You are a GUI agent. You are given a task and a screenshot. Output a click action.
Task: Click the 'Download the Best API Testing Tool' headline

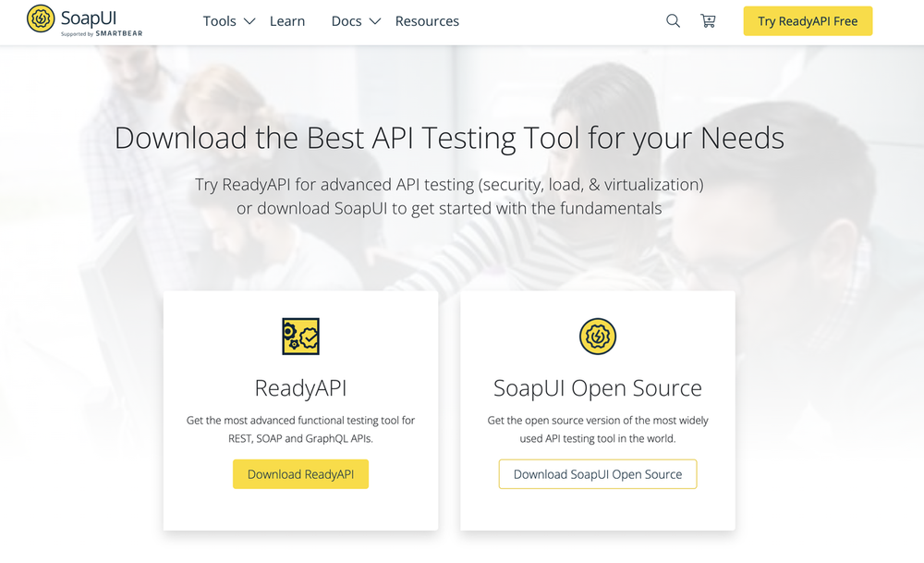click(449, 138)
